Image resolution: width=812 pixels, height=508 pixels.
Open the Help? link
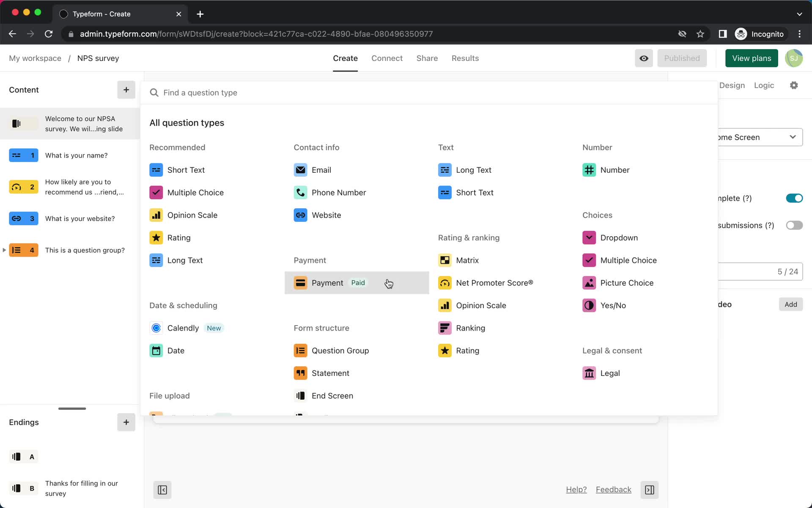[576, 490]
